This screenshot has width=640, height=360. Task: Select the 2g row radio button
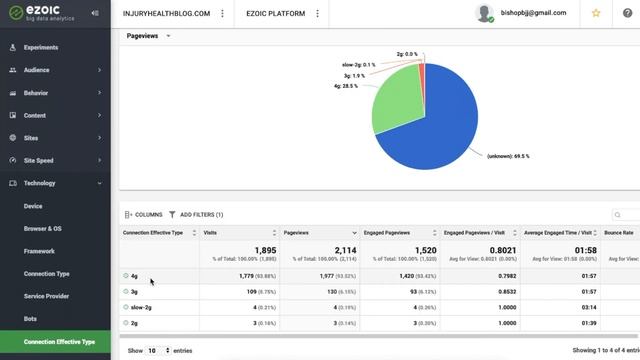tap(126, 323)
